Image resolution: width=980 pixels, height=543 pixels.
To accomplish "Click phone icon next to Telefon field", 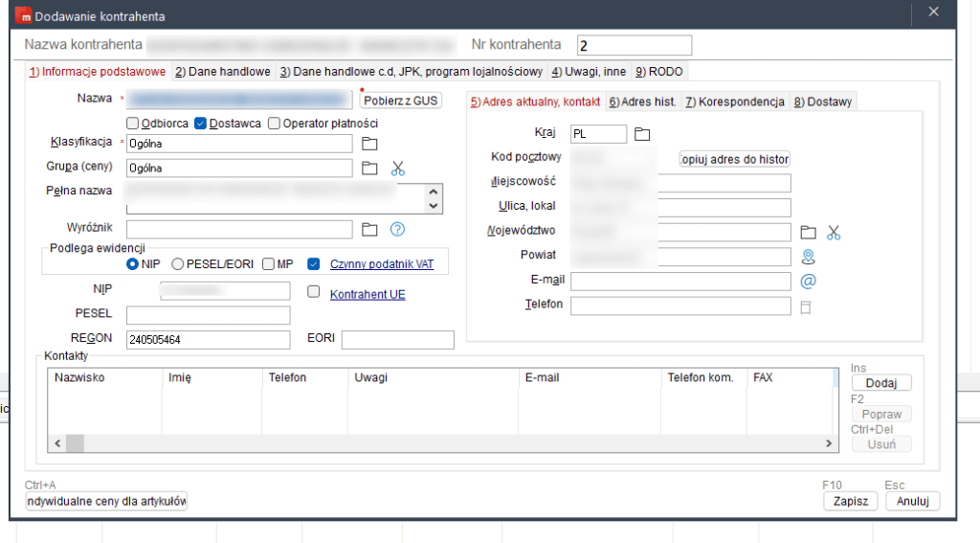I will point(806,306).
